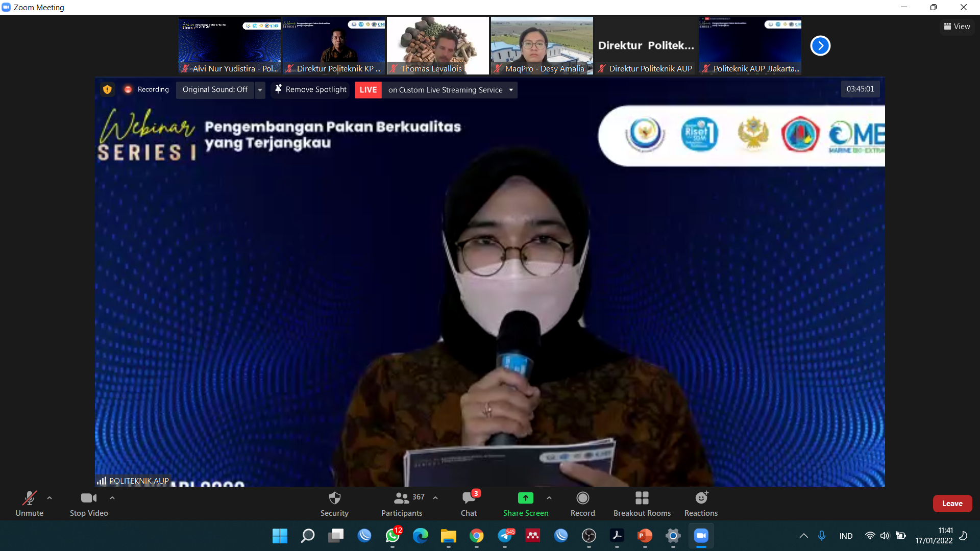Click the Record button
The height and width of the screenshot is (551, 980).
(583, 503)
